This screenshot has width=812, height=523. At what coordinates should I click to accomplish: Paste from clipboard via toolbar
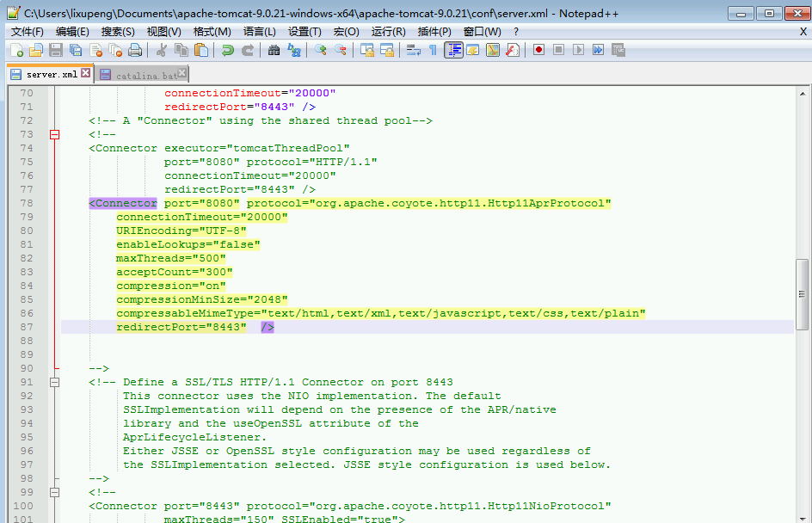click(x=201, y=50)
